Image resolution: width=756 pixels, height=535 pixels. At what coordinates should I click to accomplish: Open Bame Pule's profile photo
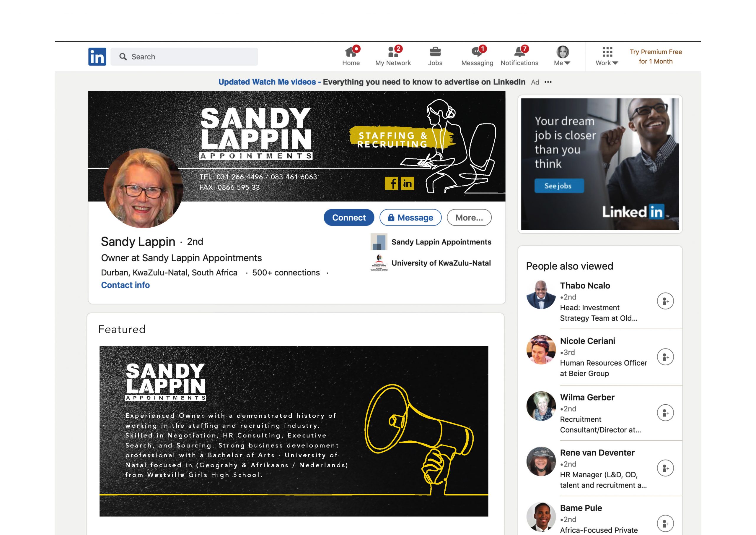[x=541, y=517]
